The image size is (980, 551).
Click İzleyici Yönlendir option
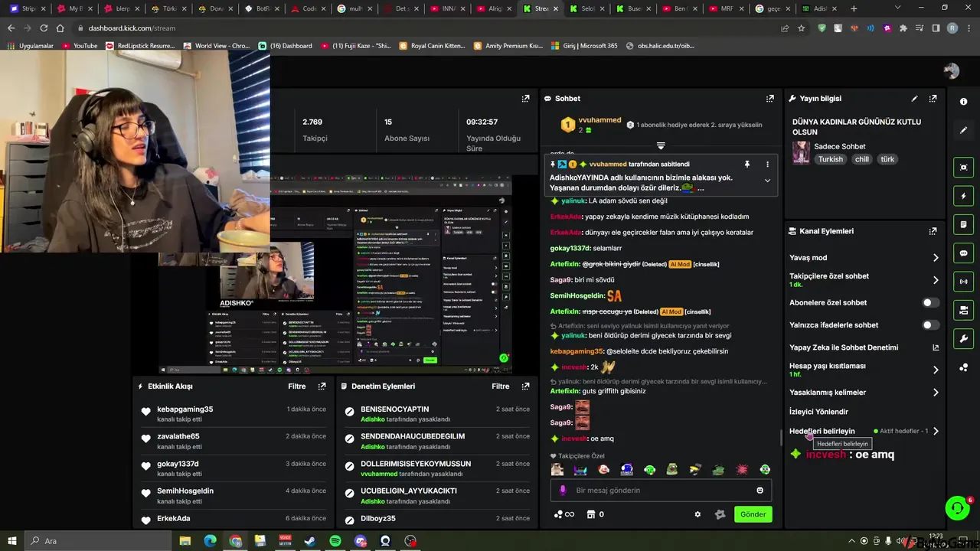(818, 412)
